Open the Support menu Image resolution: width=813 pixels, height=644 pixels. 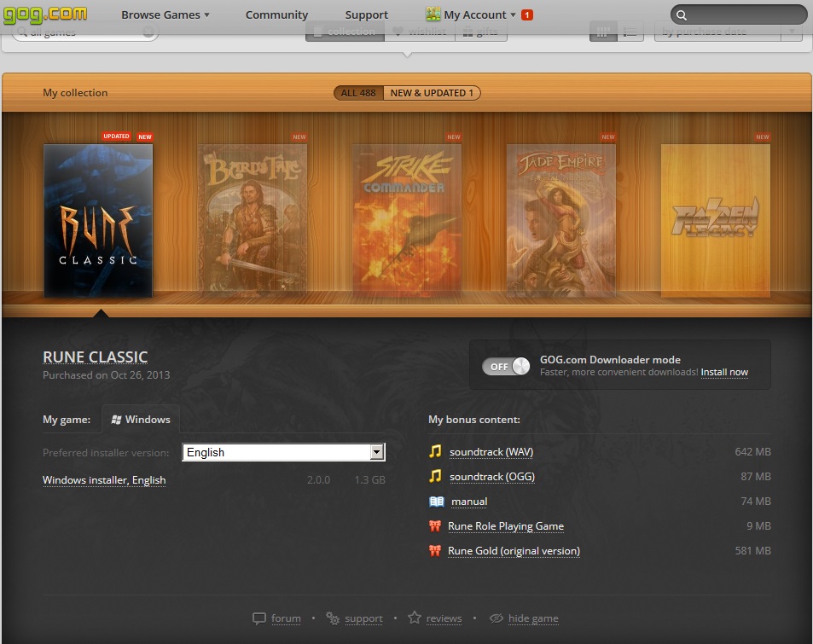[x=367, y=15]
